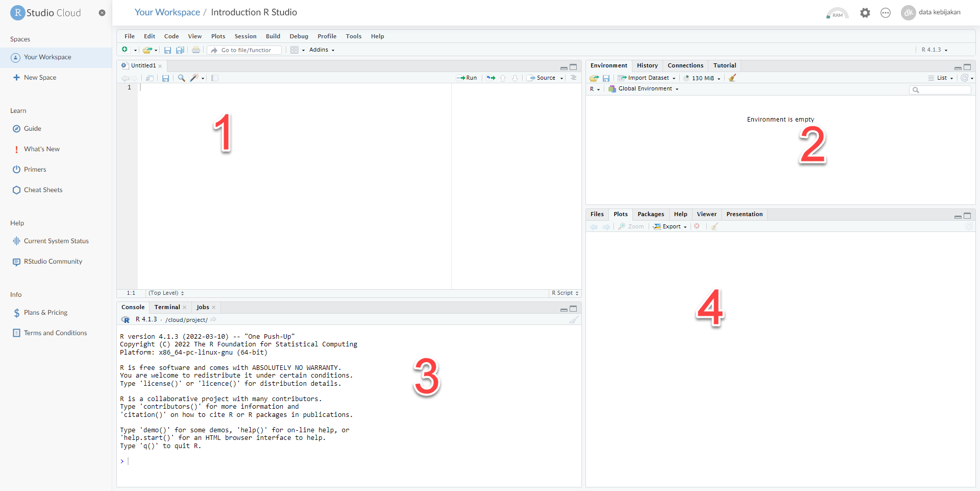Open the Session menu

(246, 36)
